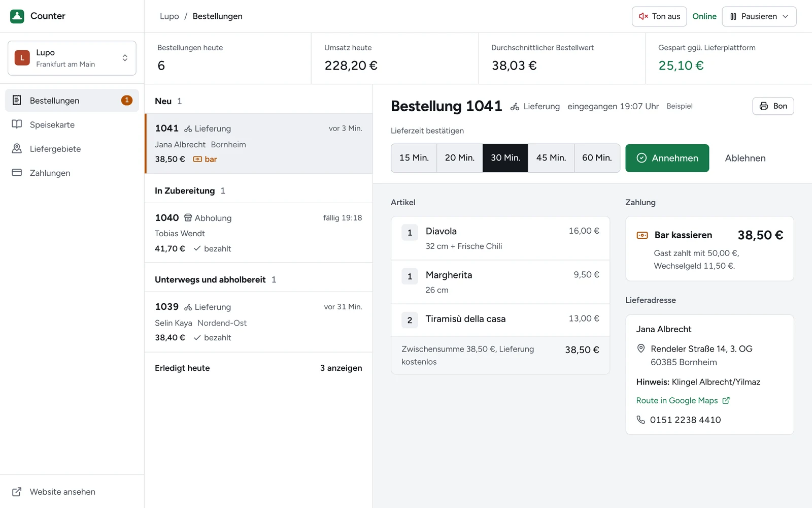812x508 pixels.
Task: Select 30 Min. delivery time
Action: point(505,158)
